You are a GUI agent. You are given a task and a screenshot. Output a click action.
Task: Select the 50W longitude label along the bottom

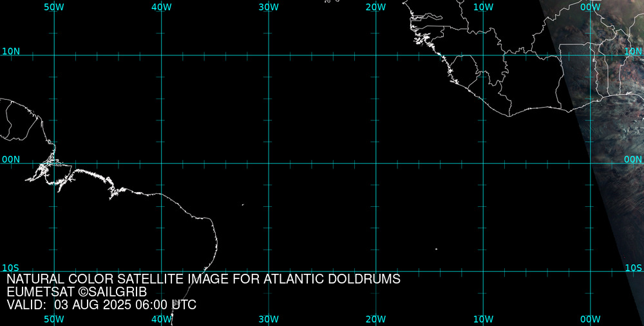54,320
